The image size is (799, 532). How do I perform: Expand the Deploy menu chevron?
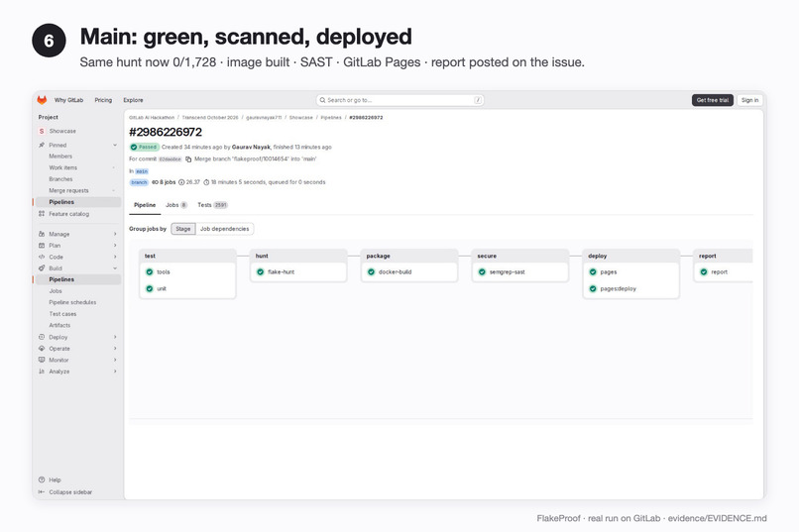point(115,337)
